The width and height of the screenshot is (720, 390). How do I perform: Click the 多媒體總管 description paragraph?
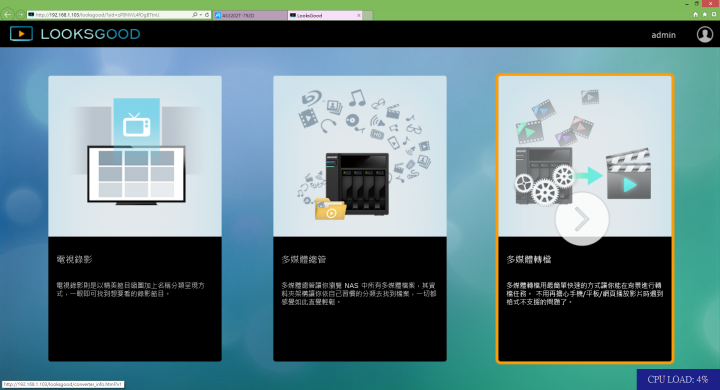pyautogui.click(x=359, y=294)
